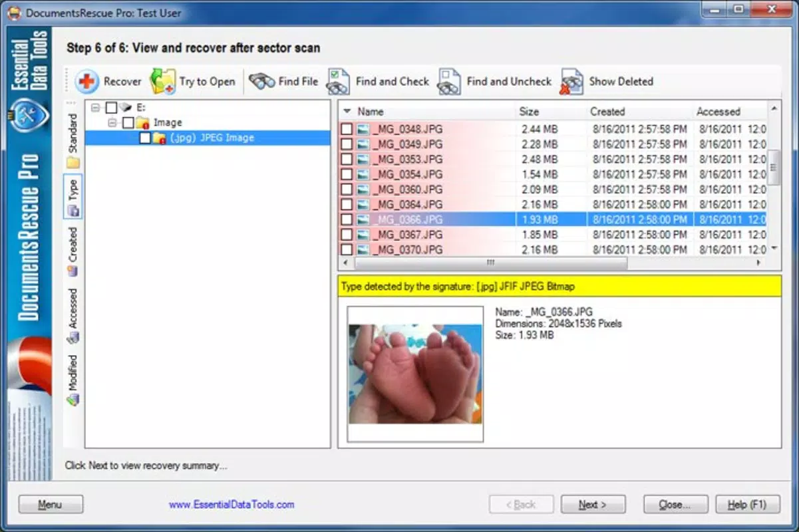Click the file icon for _MG_0353.JPG
Screen dimensions: 799x532
point(363,160)
